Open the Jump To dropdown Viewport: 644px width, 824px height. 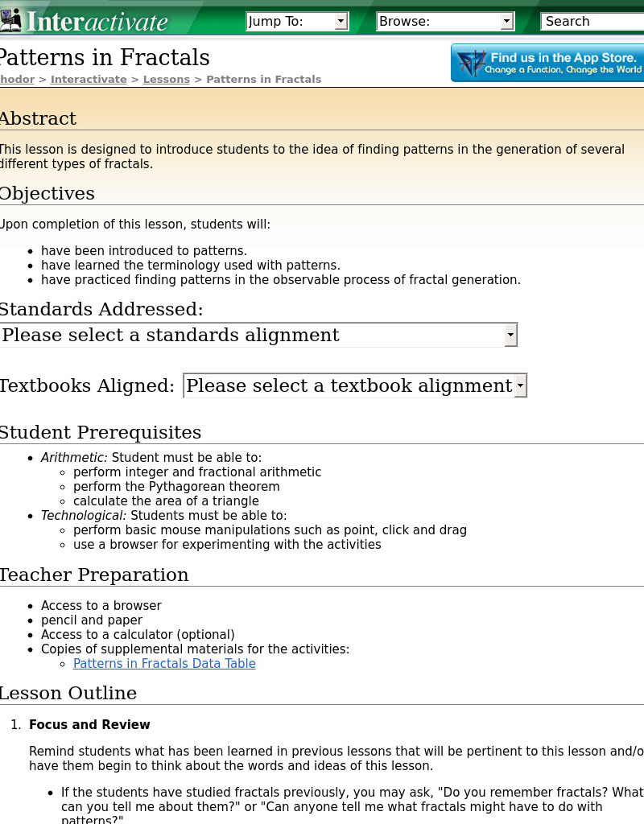(x=297, y=21)
